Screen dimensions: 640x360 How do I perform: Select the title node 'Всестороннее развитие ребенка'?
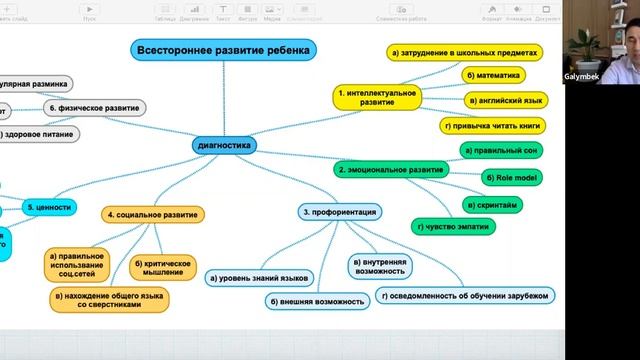[223, 50]
